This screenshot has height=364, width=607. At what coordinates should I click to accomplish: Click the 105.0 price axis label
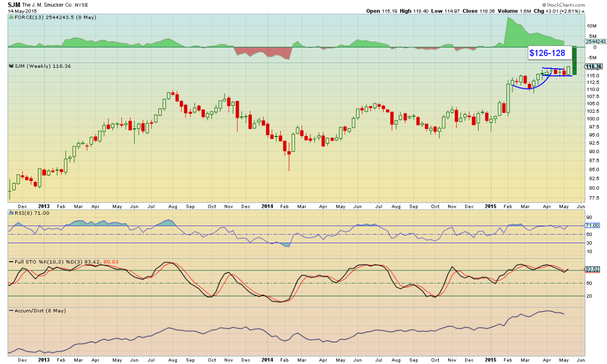[x=593, y=104]
